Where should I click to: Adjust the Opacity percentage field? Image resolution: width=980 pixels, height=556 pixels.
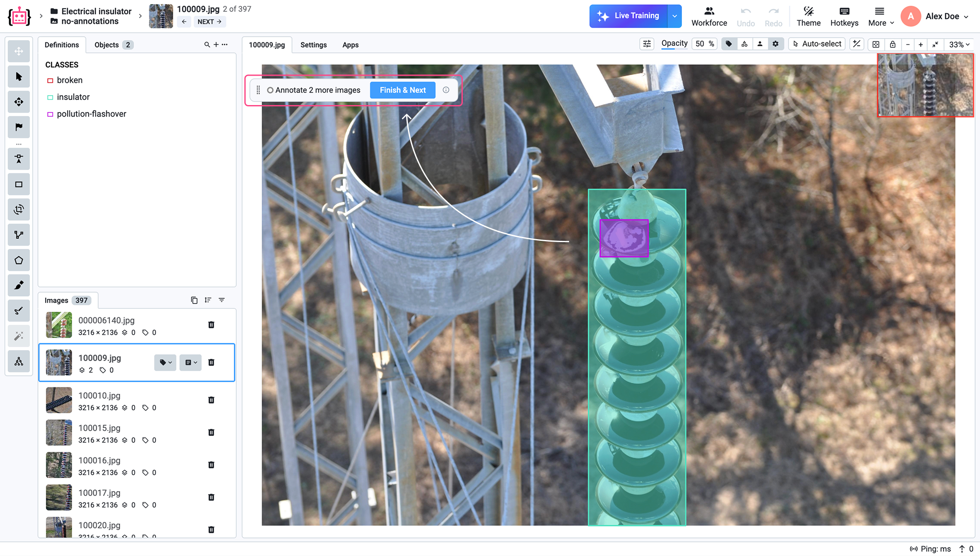(704, 44)
